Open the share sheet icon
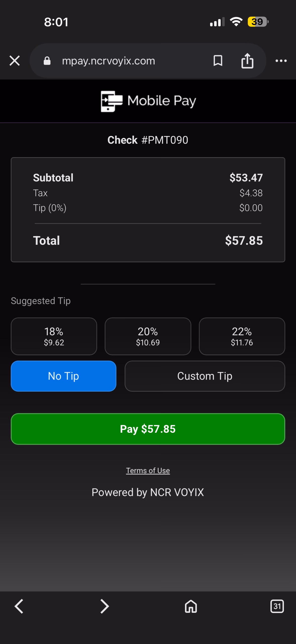296x644 pixels. coord(247,61)
